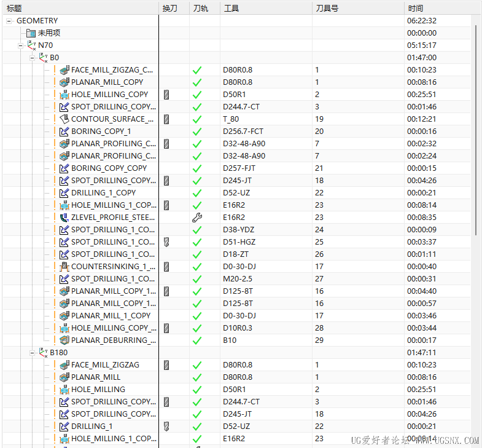Select the FACE_MILL_ZIGZAG icon under B180

pos(64,365)
